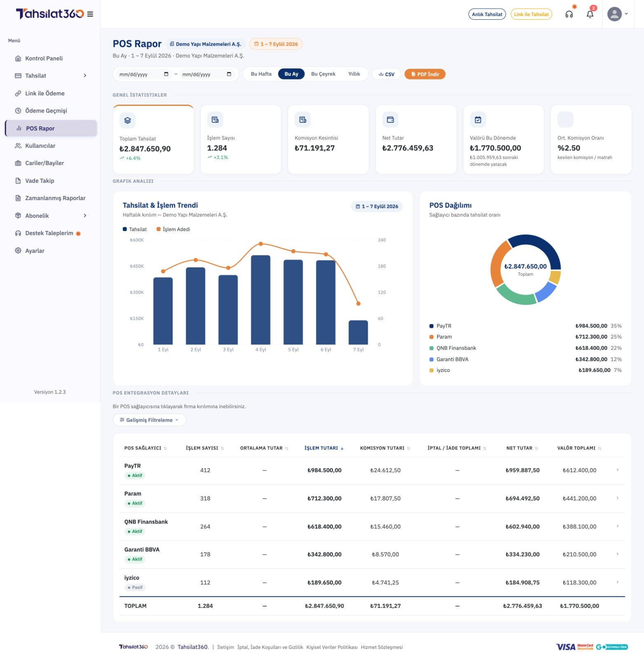Click the Tahsilat360 logo in the footer
Image resolution: width=644 pixels, height=659 pixels.
tap(133, 647)
